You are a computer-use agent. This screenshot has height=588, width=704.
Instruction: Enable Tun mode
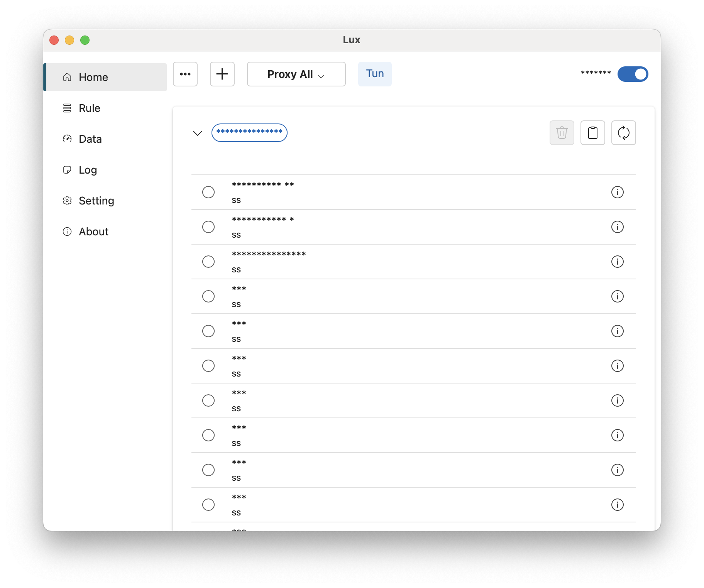[x=374, y=73]
